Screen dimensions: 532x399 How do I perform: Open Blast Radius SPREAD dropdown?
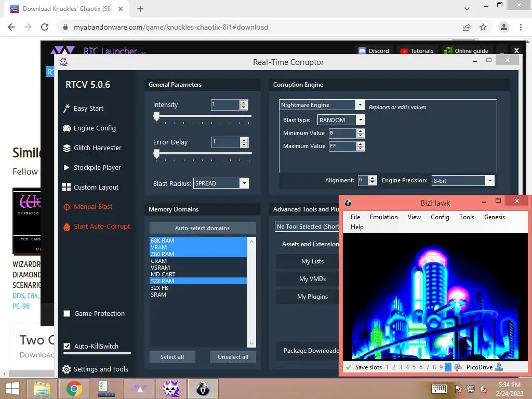(244, 183)
